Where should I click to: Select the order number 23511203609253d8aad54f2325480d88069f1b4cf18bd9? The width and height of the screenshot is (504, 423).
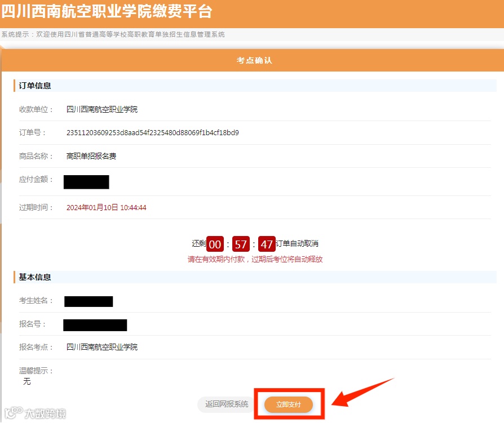pyautogui.click(x=153, y=133)
